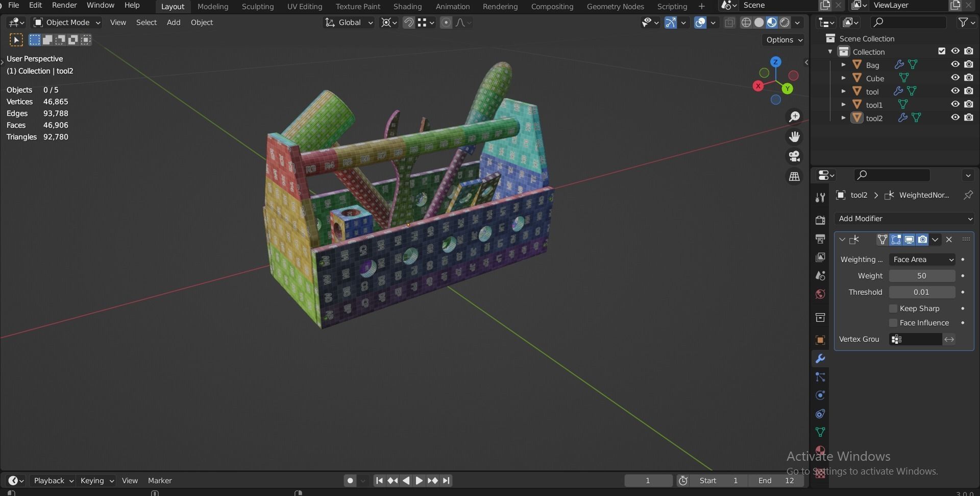This screenshot has height=496, width=980.
Task: Open the Physics properties tab icon
Action: (x=820, y=395)
